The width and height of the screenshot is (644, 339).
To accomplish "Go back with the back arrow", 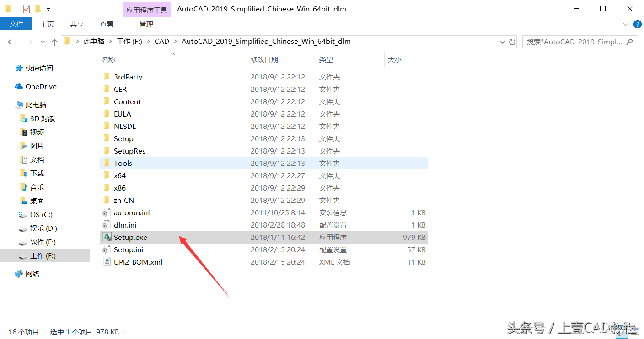I will point(12,42).
